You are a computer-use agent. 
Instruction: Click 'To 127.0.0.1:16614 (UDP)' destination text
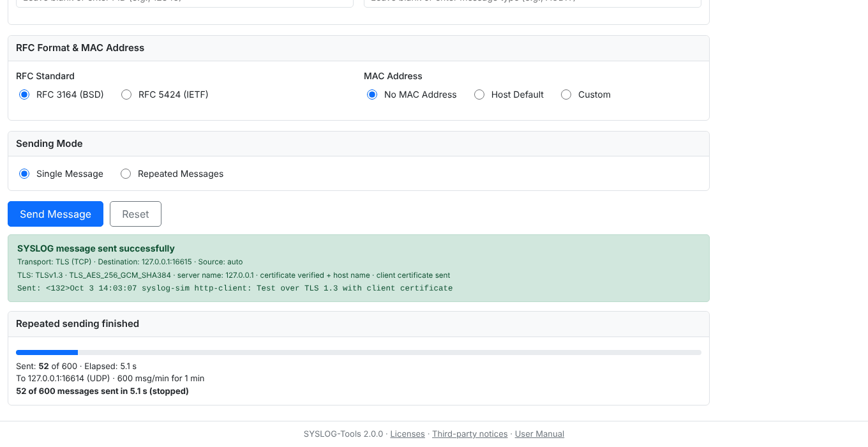110,379
